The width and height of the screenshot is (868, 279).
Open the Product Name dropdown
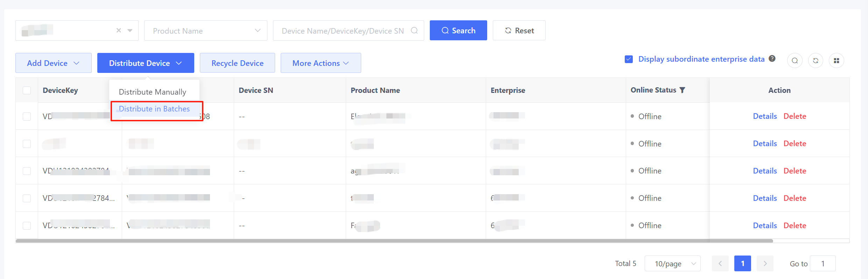(205, 30)
